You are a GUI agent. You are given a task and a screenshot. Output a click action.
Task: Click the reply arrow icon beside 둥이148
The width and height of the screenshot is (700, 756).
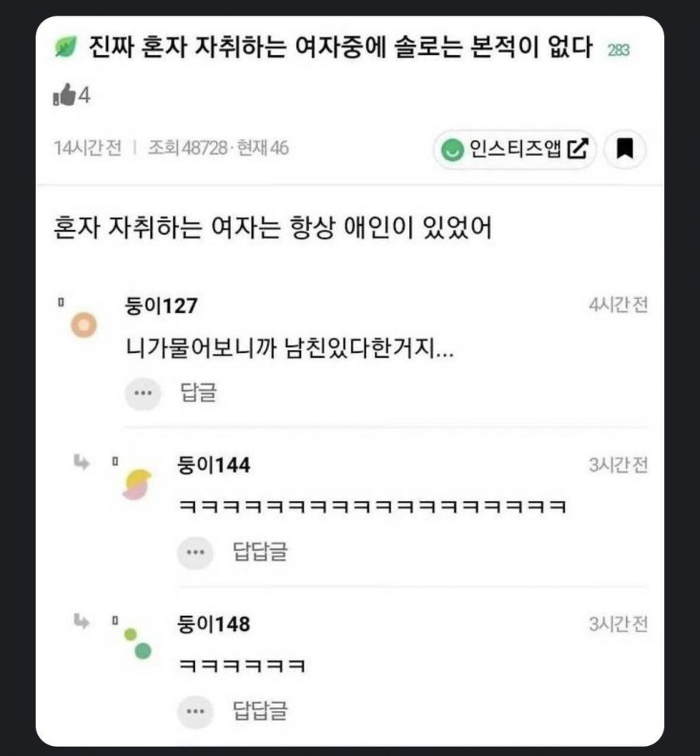pyautogui.click(x=82, y=621)
